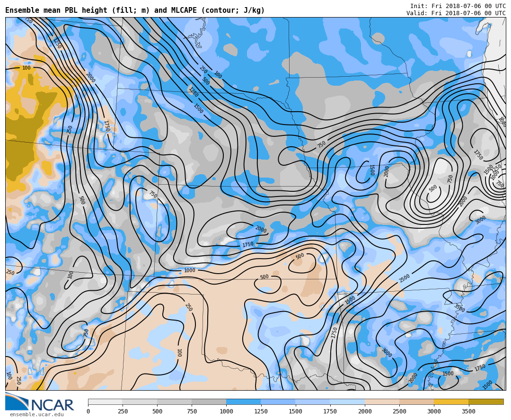Click the colorbar tick label 0
Image resolution: width=511 pixels, height=420 pixels.
(88, 411)
